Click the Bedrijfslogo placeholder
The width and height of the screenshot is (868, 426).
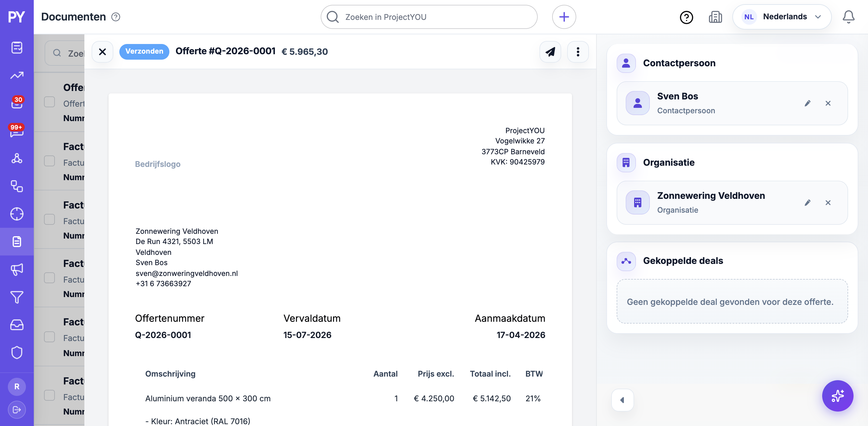(x=158, y=164)
